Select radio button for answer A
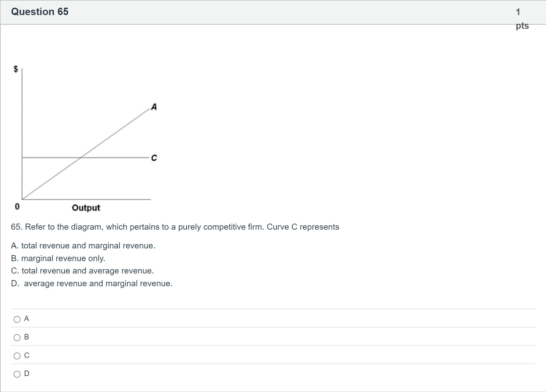 [17, 319]
